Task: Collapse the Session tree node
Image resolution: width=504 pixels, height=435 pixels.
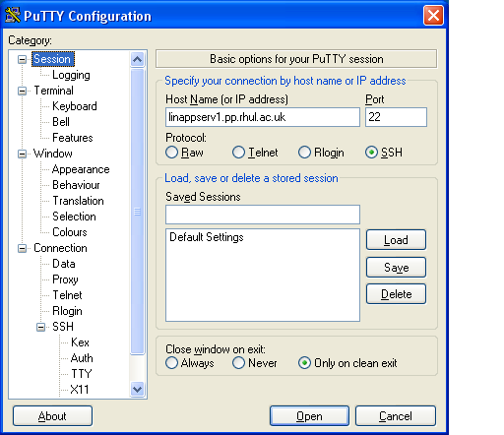Action: click(22, 59)
